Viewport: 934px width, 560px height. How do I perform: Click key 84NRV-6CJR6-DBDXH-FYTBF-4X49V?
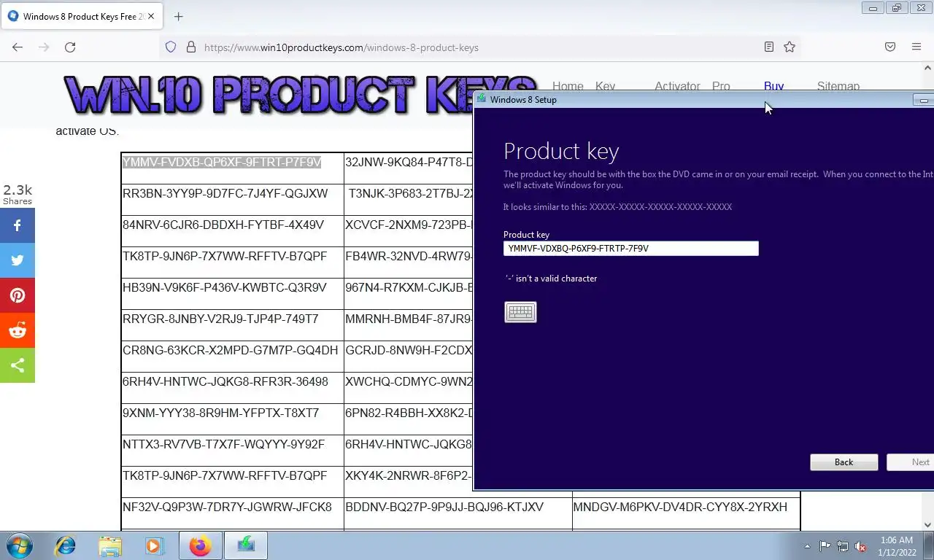click(x=223, y=225)
